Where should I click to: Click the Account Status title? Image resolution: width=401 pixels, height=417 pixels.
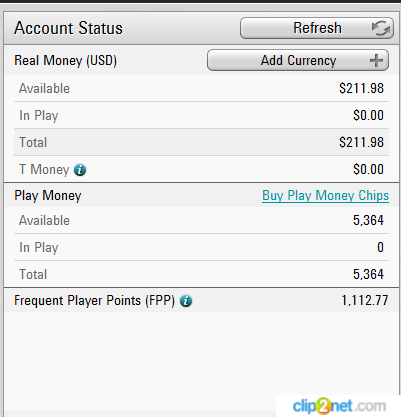point(68,28)
